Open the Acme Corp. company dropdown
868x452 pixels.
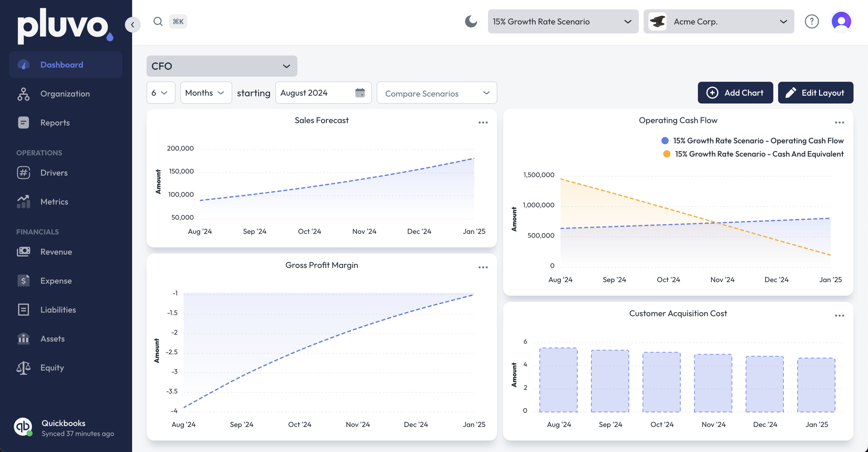718,21
